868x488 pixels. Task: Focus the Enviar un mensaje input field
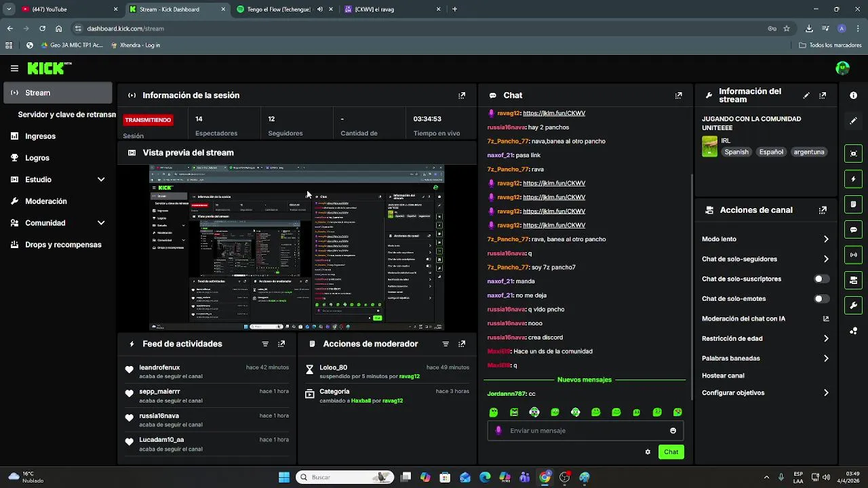point(585,431)
